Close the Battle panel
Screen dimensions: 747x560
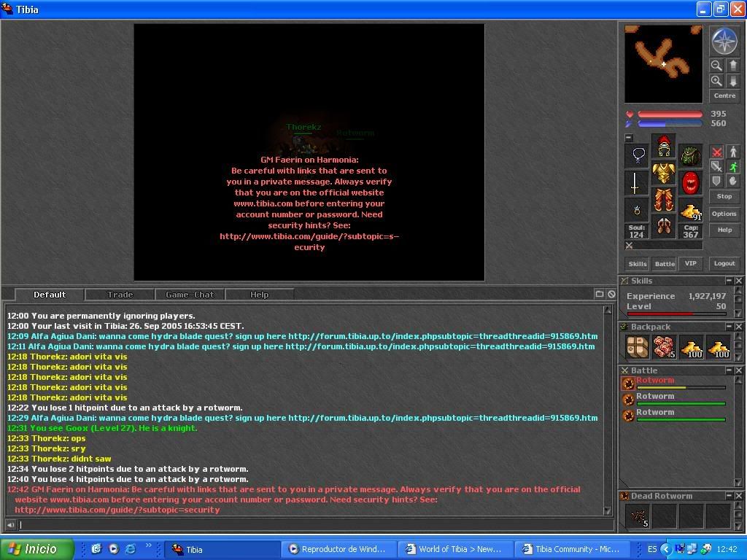pyautogui.click(x=738, y=370)
